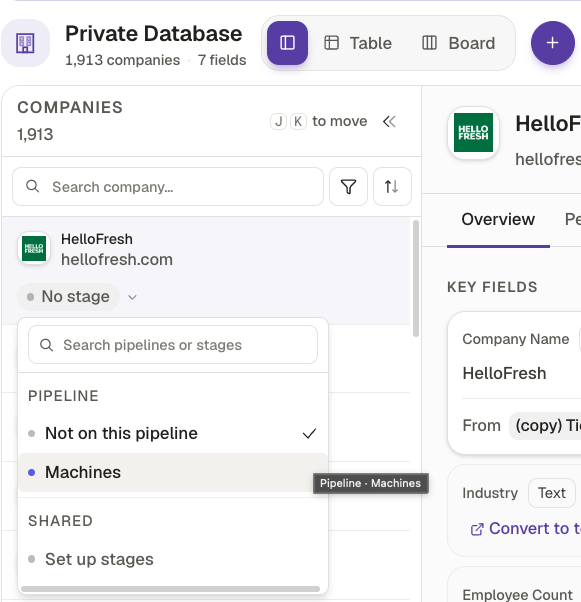This screenshot has height=602, width=581.
Task: Switch to the split panel view
Action: (x=287, y=43)
